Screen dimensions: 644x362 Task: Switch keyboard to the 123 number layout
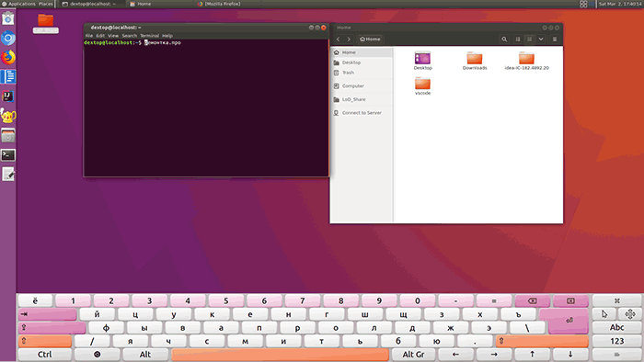(617, 341)
